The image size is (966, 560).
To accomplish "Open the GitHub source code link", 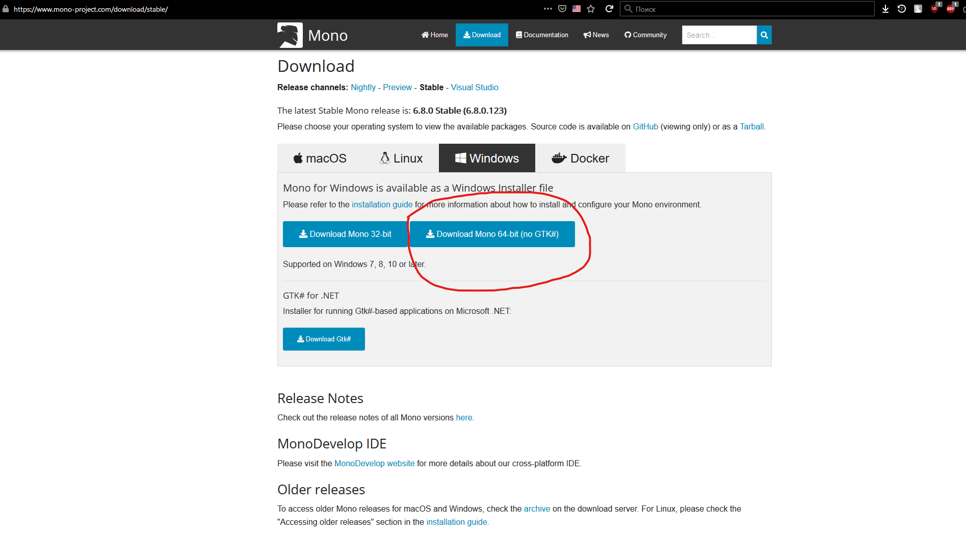I will 645,126.
